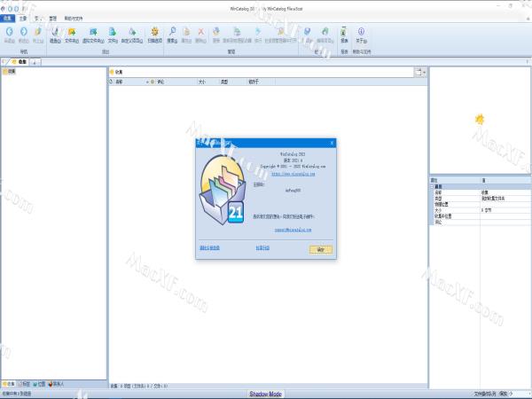532x399 pixels.
Task: Click the Shadow Mode label in status bar
Action: pos(265,394)
